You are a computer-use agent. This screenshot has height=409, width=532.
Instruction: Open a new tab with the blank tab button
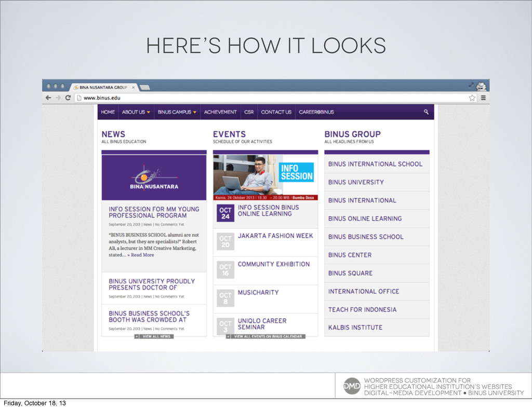(x=145, y=88)
